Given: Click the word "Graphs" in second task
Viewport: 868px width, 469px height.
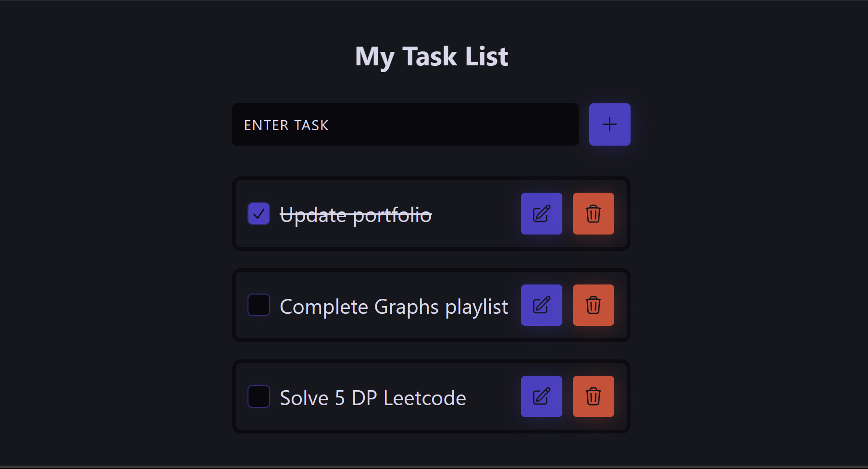Looking at the screenshot, I should pyautogui.click(x=406, y=307).
